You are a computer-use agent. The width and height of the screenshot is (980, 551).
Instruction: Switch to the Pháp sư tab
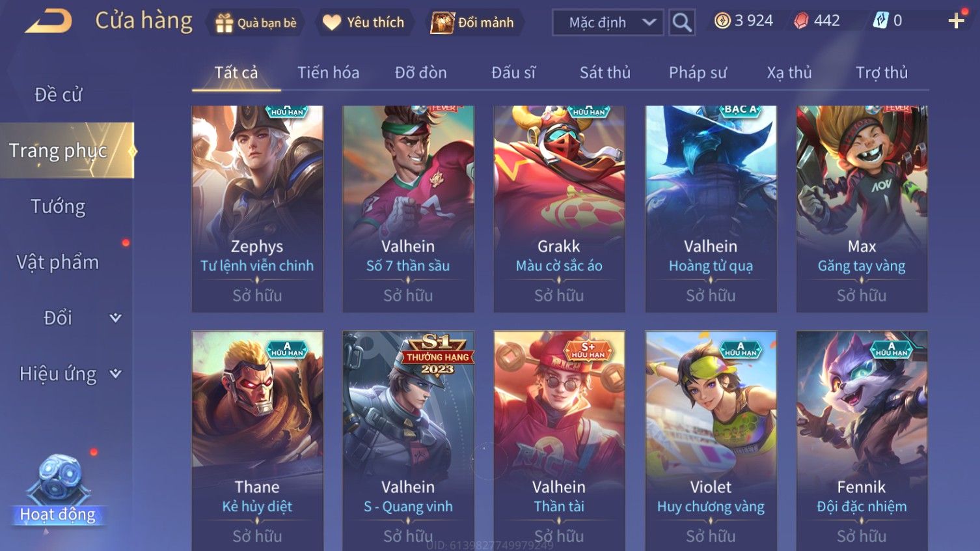click(698, 72)
